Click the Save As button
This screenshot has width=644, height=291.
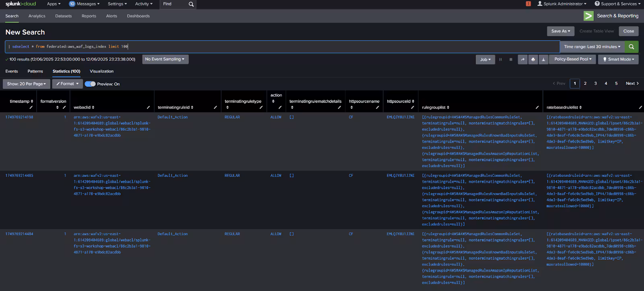tap(560, 31)
